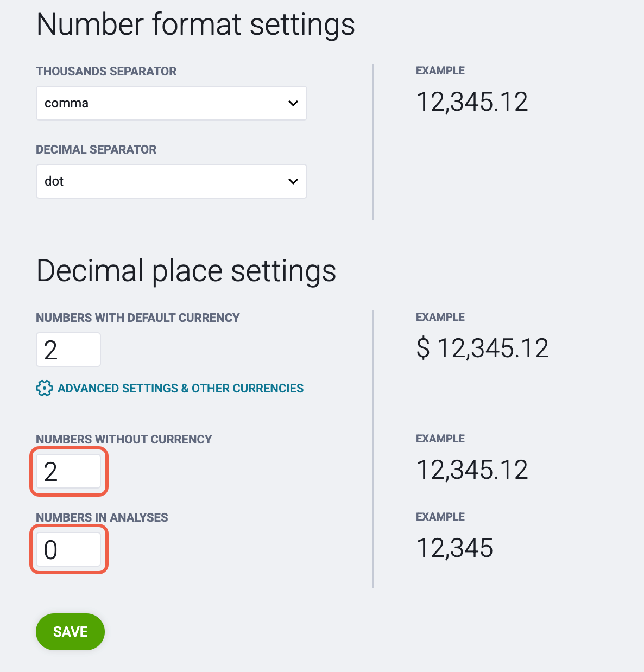This screenshot has height=672, width=644.
Task: Focus the Numbers With Default Currency field
Action: point(68,350)
